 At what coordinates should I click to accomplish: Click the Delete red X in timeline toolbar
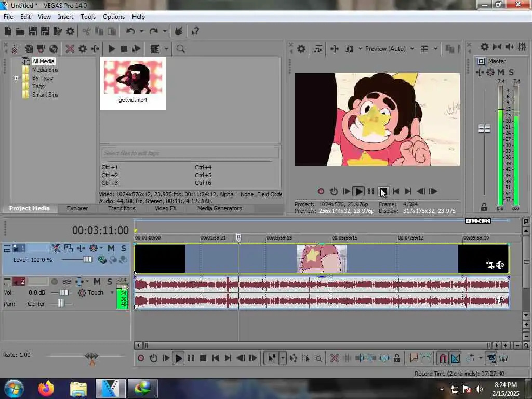335,358
